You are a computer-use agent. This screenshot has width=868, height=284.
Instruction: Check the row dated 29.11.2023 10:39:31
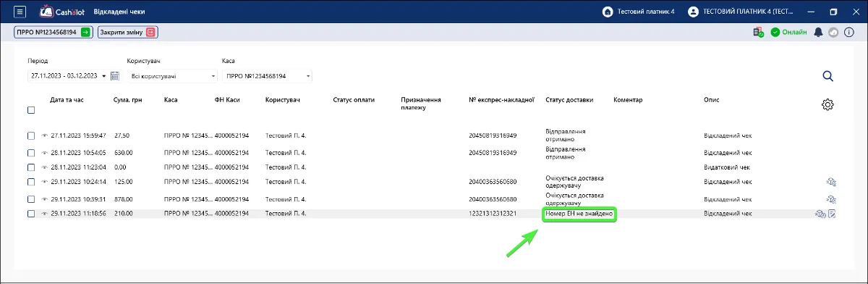[x=31, y=199]
